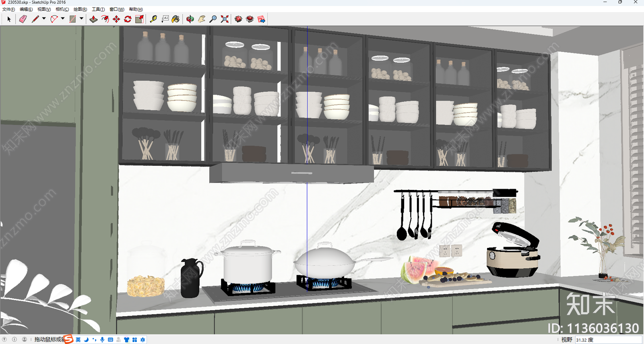Toggle the IME moon half-width icon
The height and width of the screenshot is (344, 644).
click(x=86, y=340)
